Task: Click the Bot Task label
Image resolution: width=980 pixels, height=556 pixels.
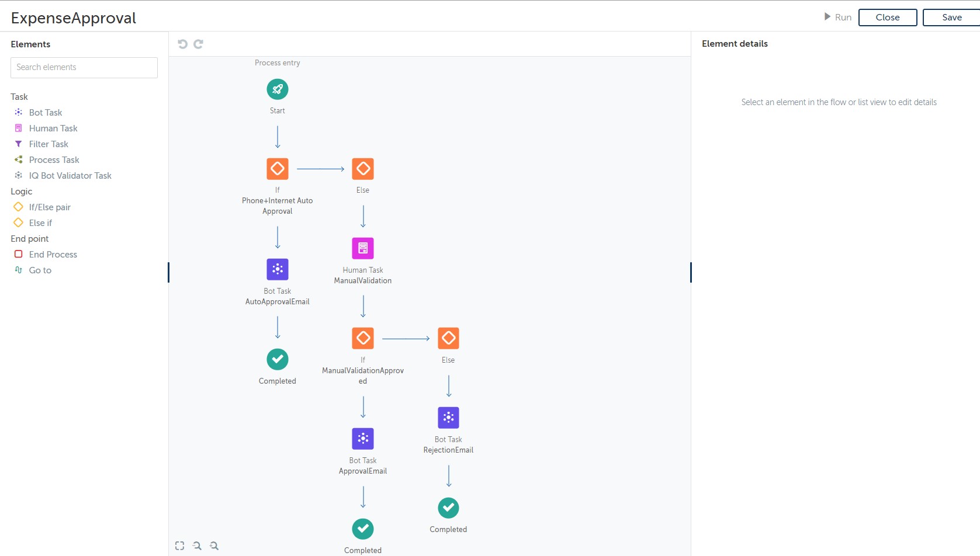Action: tap(46, 112)
